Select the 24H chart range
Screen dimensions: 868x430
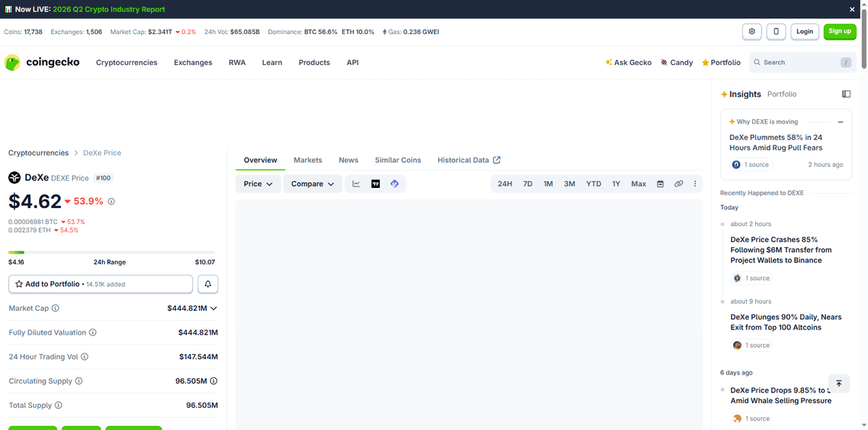[x=505, y=184]
